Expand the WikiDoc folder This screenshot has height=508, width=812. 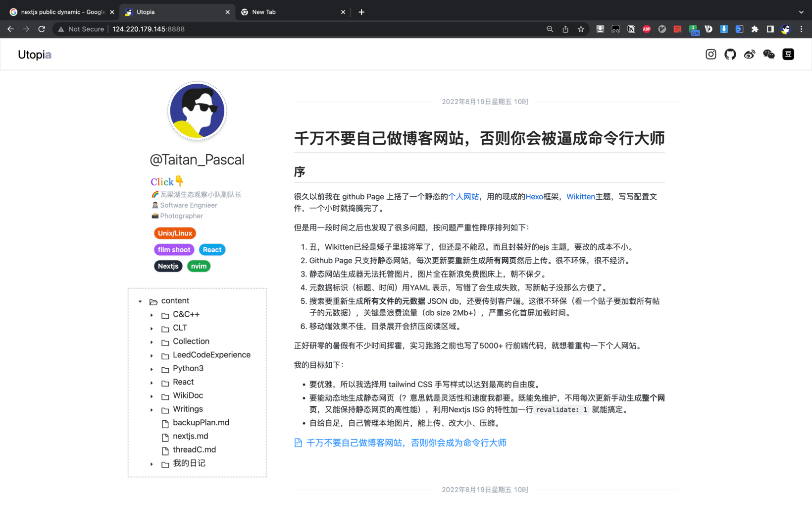152,396
